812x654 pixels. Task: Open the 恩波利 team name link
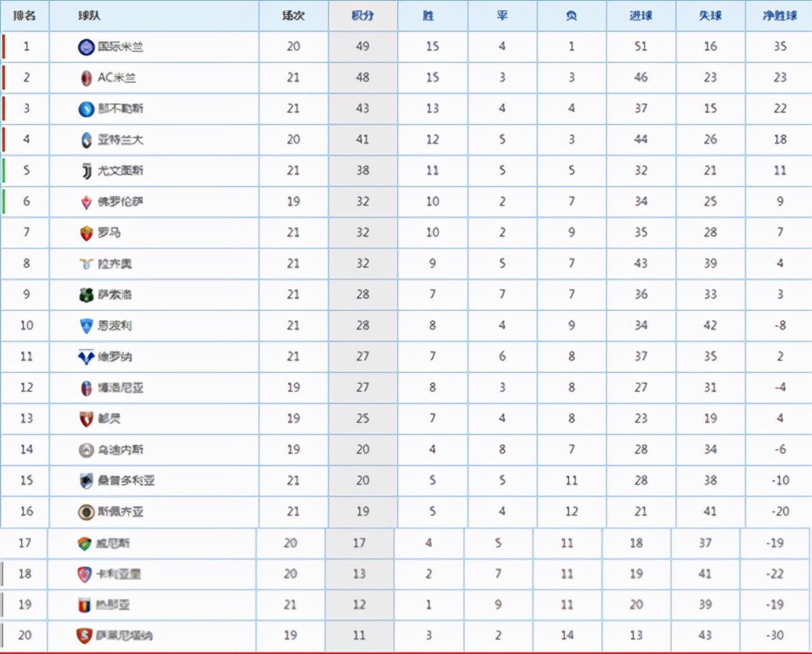114,326
